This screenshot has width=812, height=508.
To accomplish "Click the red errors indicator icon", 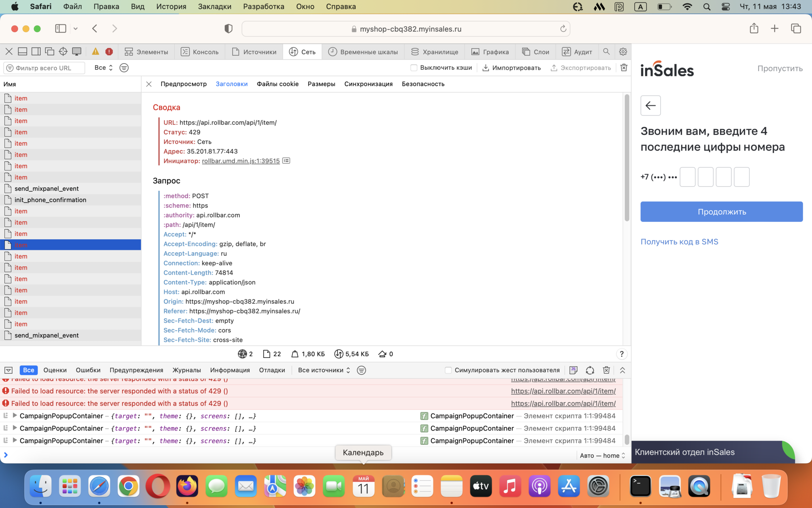I will tap(109, 52).
